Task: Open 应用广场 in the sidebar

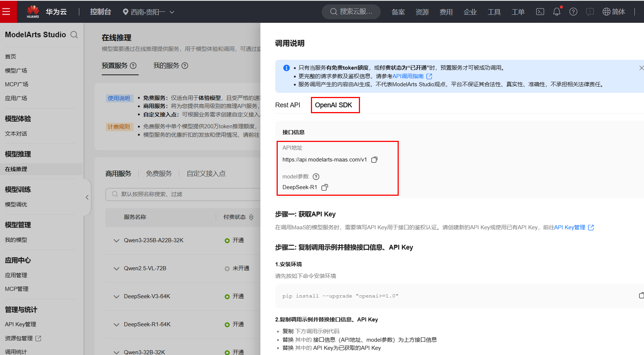Action: (x=16, y=98)
